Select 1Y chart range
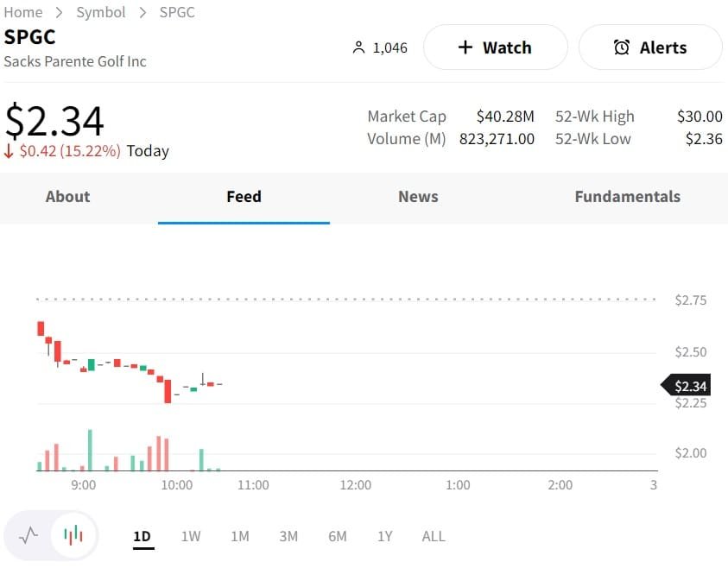 385,536
